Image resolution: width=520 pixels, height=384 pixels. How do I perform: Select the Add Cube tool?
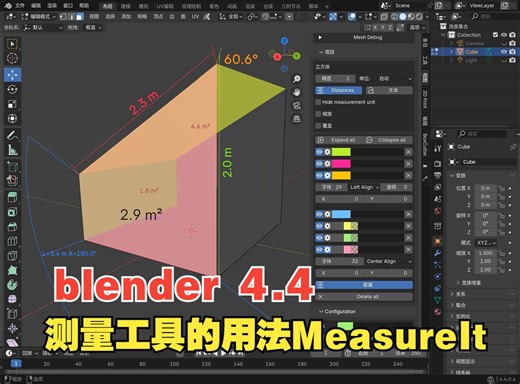(12, 166)
